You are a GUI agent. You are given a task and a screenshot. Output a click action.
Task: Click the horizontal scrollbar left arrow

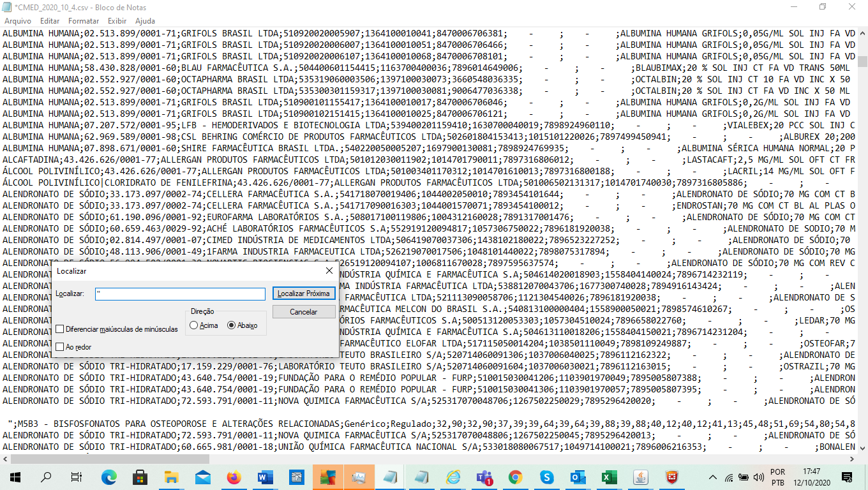coord(5,459)
